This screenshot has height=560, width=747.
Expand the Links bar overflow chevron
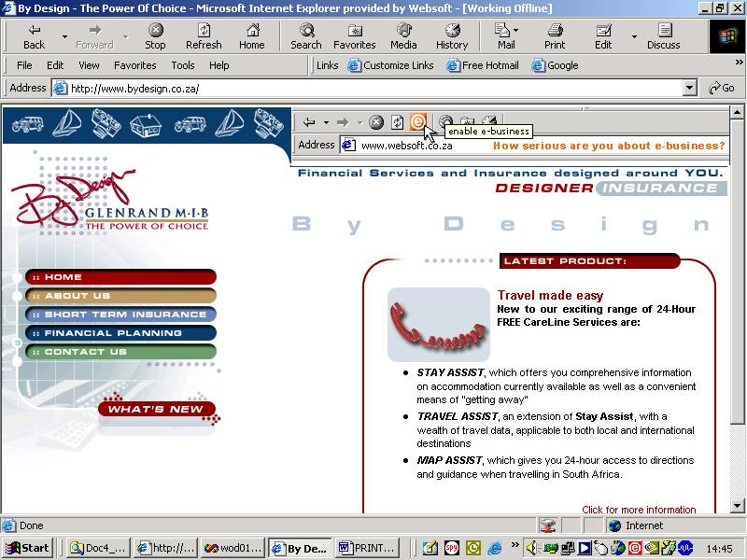click(739, 62)
